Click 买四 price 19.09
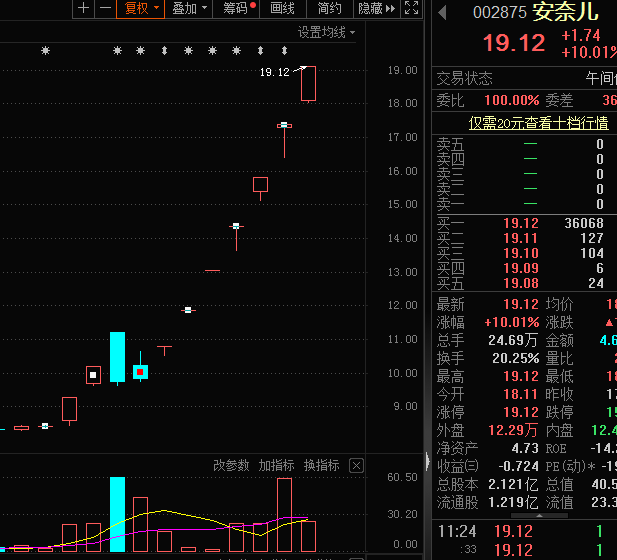The height and width of the screenshot is (560, 617). click(521, 268)
